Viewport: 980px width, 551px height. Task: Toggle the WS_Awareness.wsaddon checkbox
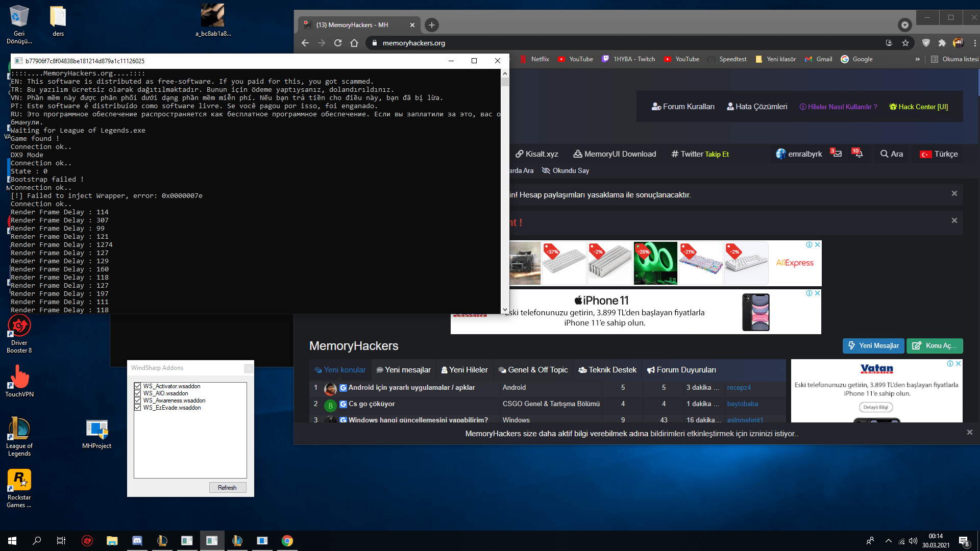(137, 400)
